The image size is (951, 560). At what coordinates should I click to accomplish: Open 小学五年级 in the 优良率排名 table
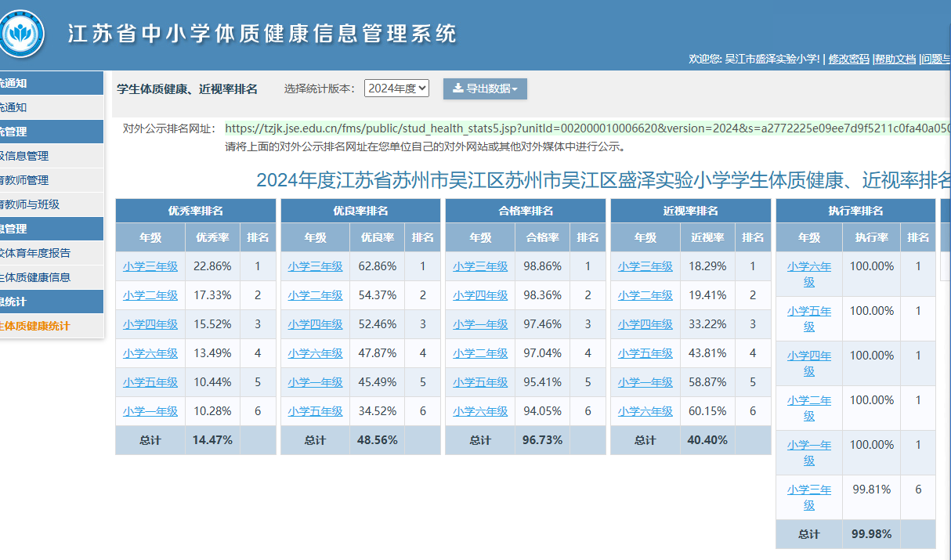(x=315, y=411)
